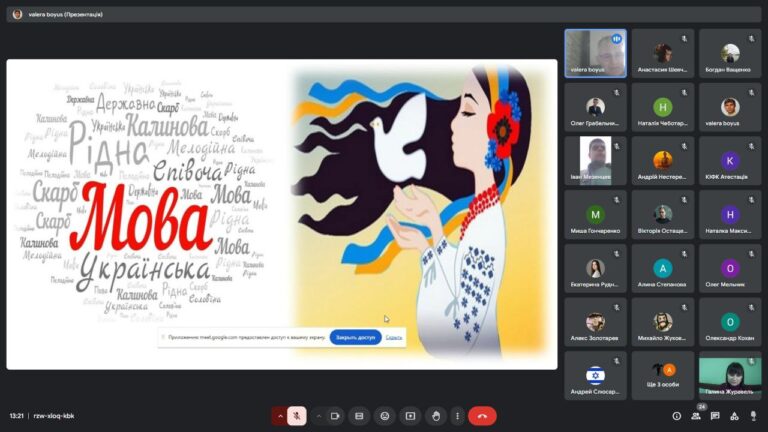Viewport: 768px width, 432px height.
Task: Click presenter name 'valera boyus' in top bar
Action: pyautogui.click(x=46, y=15)
